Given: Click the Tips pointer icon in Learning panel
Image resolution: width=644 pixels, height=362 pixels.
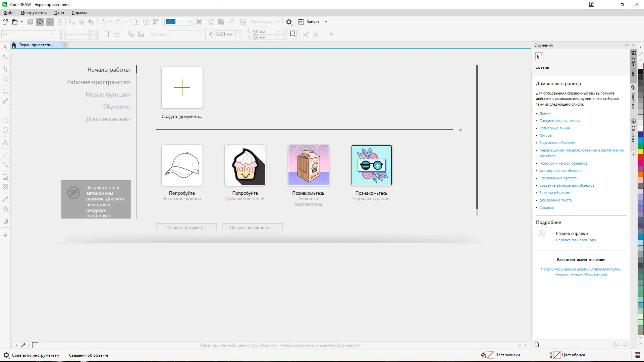Looking at the screenshot, I should click(x=539, y=56).
